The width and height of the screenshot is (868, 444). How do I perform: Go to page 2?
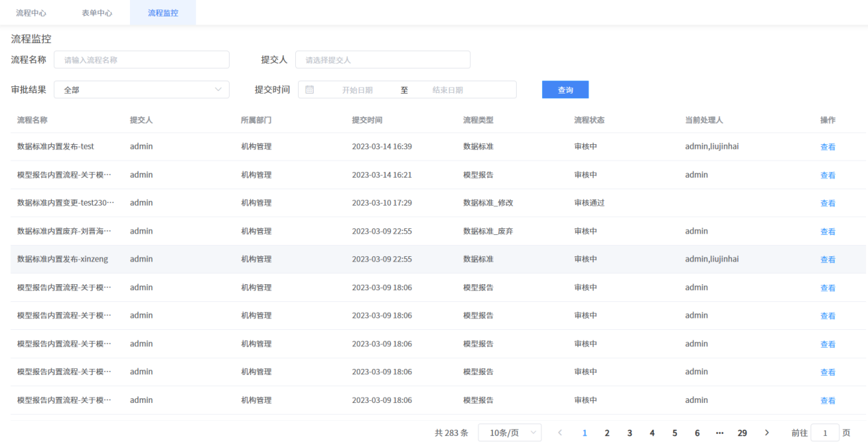607,432
